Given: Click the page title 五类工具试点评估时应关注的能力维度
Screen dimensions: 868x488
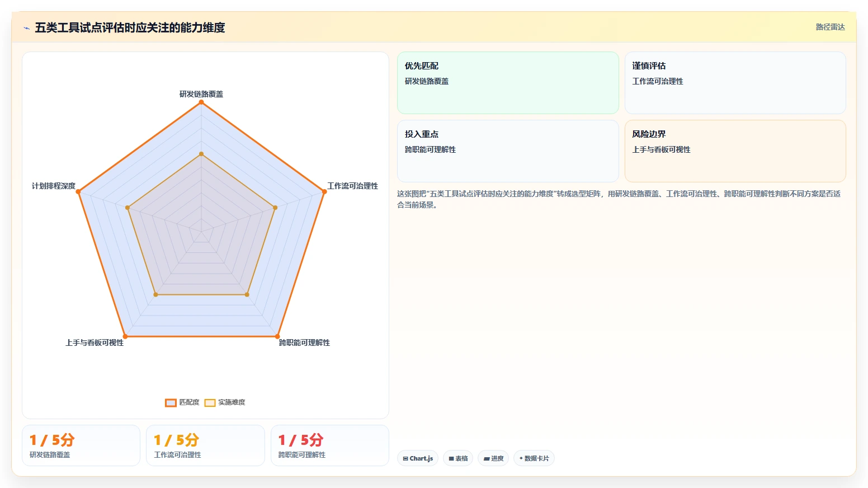Looking at the screenshot, I should pos(130,27).
